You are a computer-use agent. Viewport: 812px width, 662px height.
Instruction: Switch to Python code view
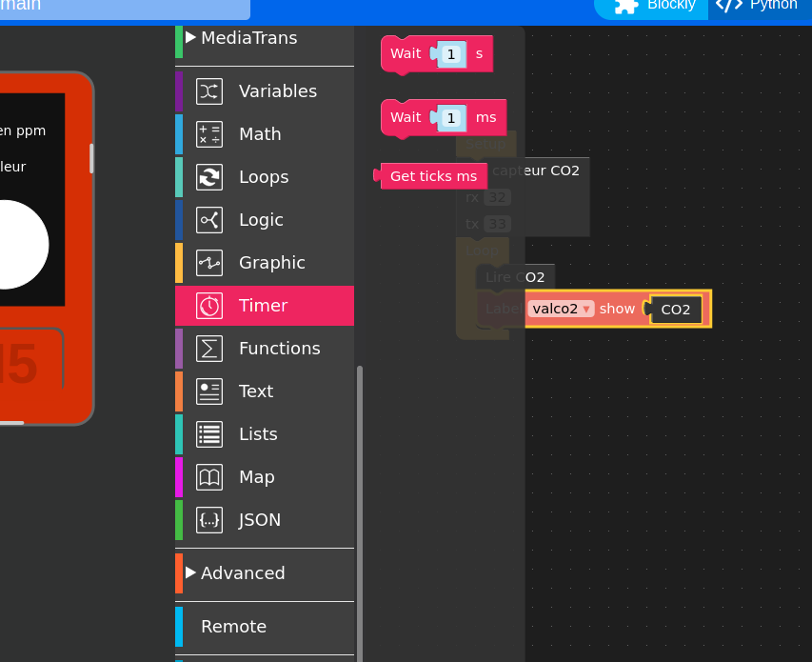[759, 6]
